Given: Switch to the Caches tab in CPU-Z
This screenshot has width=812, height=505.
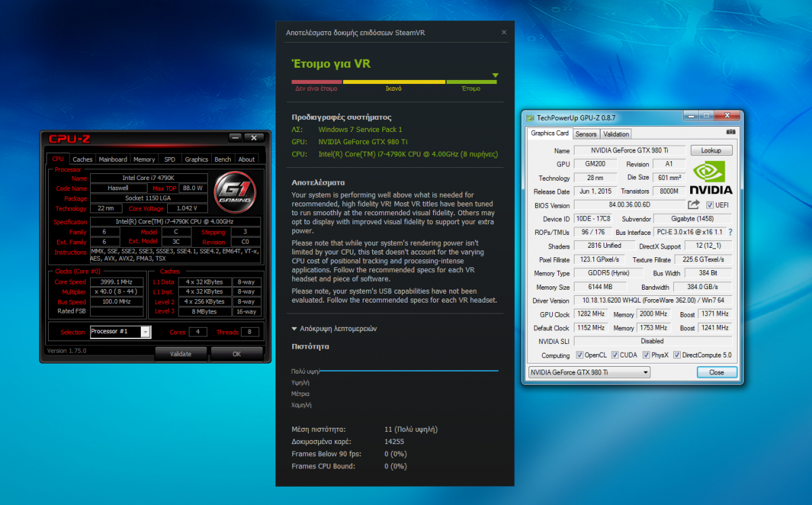Looking at the screenshot, I should tap(83, 159).
